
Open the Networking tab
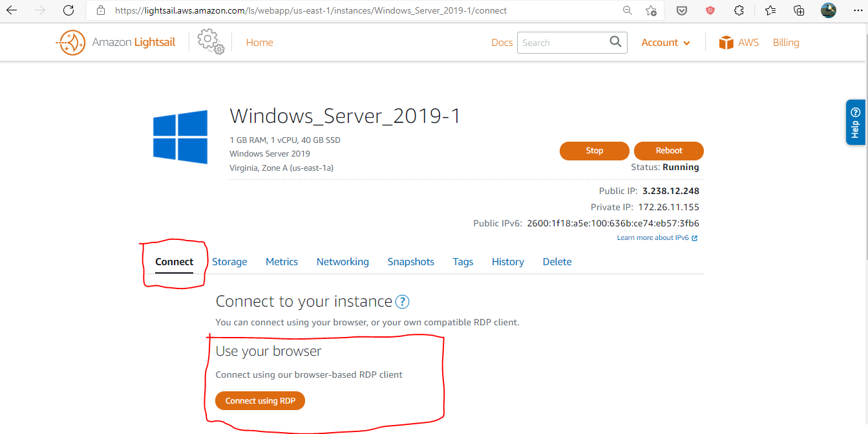343,262
